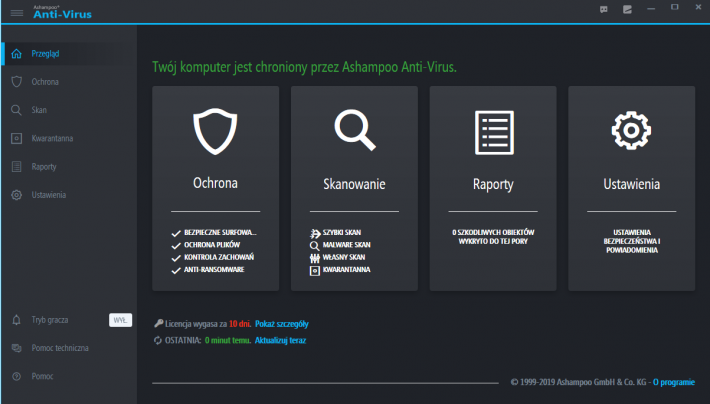Toggle the Tryb gracza WYŁ switch
The height and width of the screenshot is (404, 710).
(120, 320)
